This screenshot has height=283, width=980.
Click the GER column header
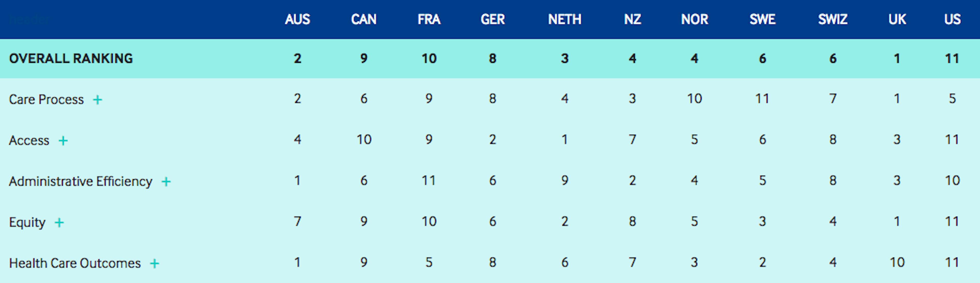[x=493, y=19]
